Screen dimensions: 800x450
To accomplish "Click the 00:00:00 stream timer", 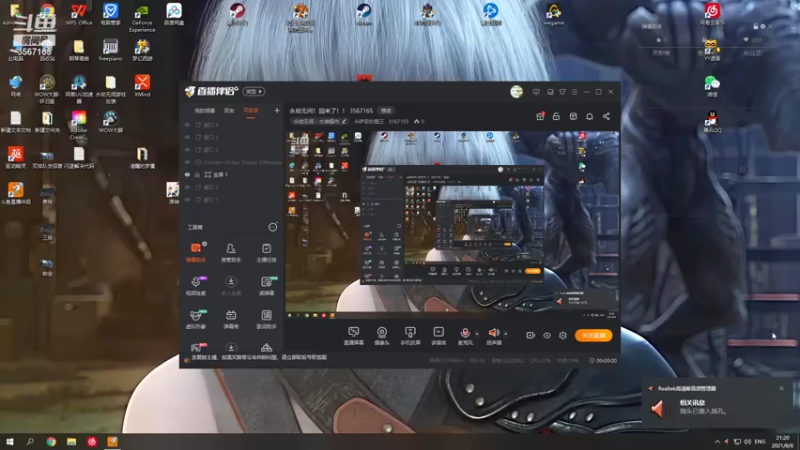I will tap(603, 360).
